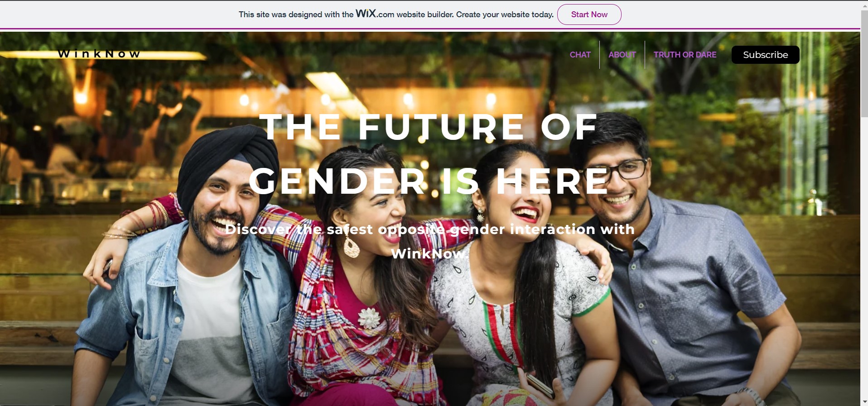Click the Start Now button
Viewport: 868px width, 406px height.
589,14
